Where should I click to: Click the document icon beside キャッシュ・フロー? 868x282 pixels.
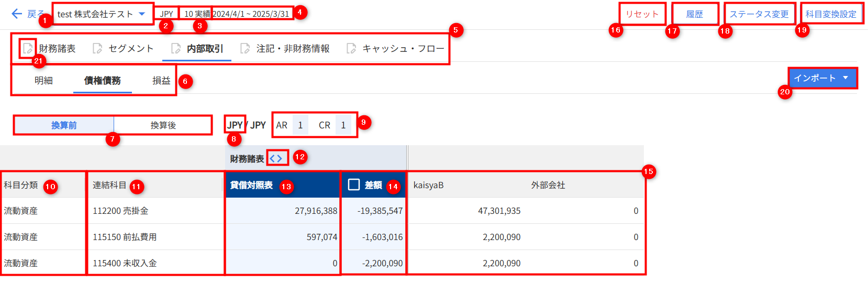click(351, 49)
